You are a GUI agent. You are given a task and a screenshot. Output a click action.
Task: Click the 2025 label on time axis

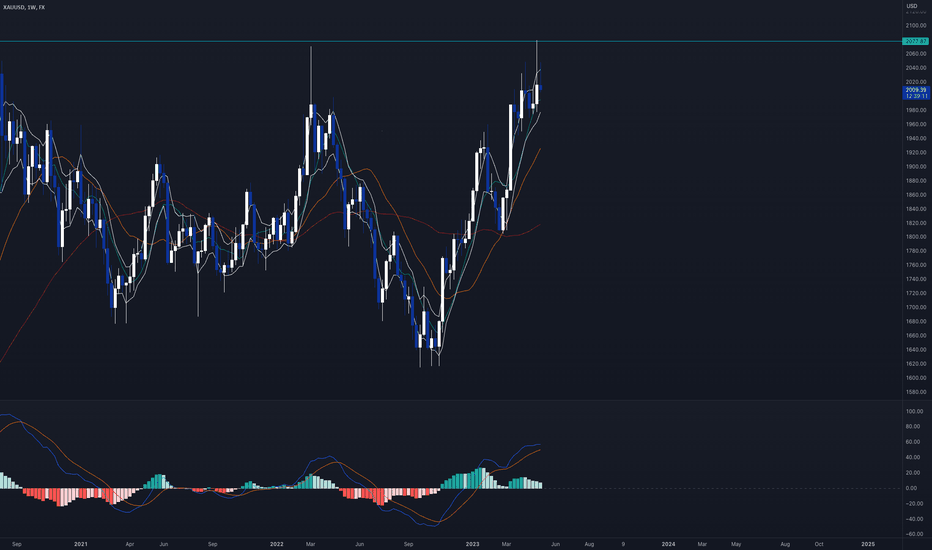click(x=868, y=544)
